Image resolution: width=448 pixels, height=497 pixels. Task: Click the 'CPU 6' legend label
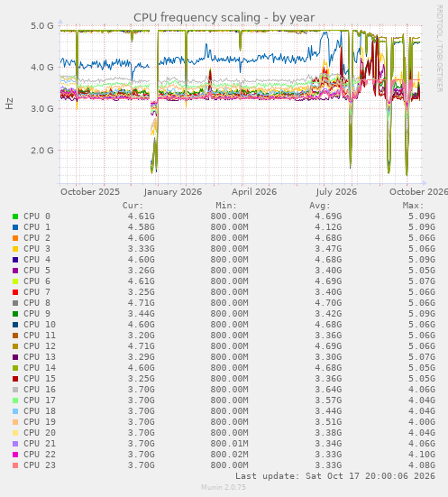coord(37,281)
